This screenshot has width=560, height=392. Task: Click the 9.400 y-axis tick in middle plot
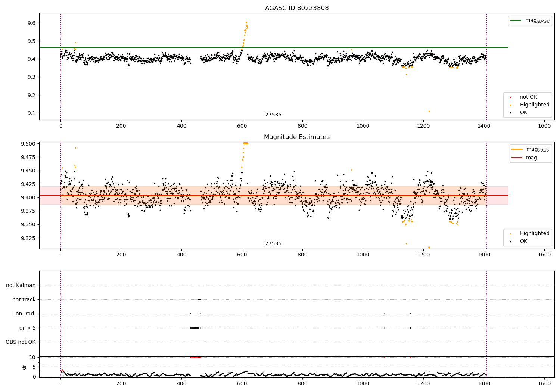(28, 197)
